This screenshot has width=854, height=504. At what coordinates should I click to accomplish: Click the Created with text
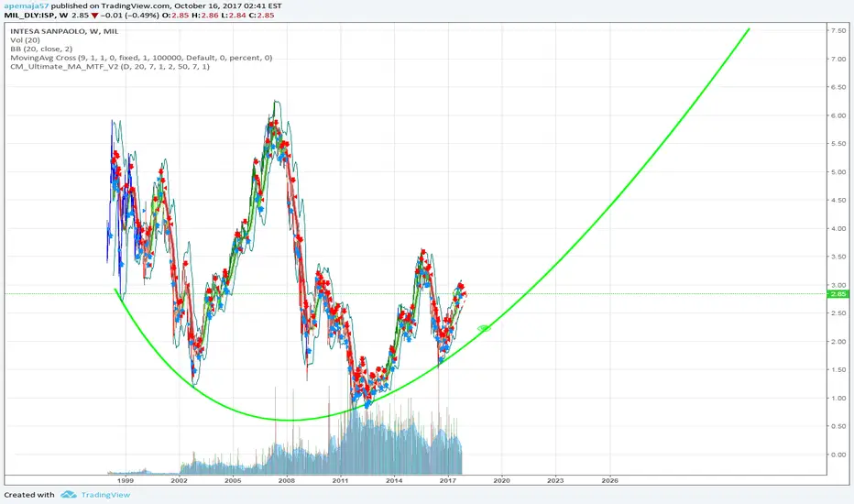pyautogui.click(x=29, y=495)
